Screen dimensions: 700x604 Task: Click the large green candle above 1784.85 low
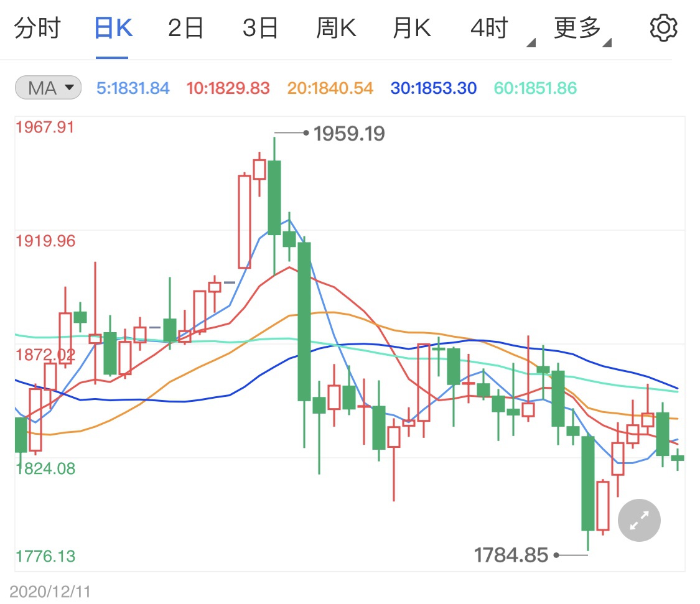588,483
